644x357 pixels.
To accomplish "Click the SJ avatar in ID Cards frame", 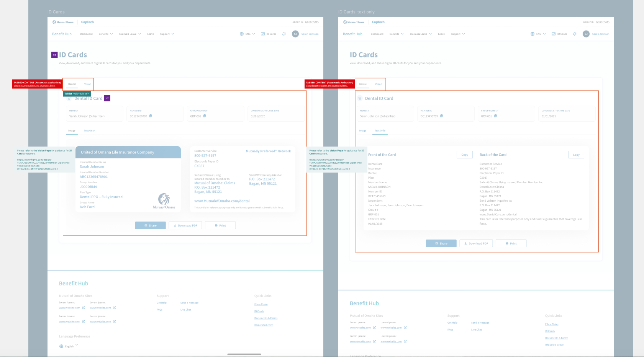I will (x=295, y=34).
